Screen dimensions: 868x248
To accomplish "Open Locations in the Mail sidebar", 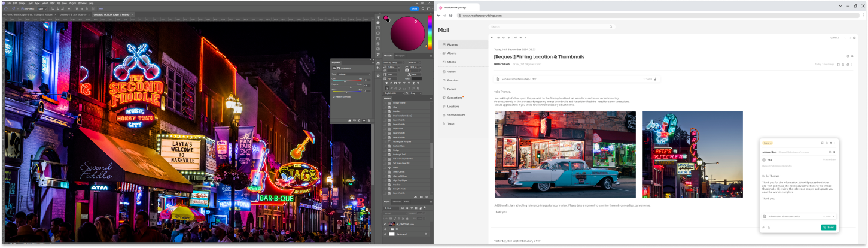I will [453, 106].
